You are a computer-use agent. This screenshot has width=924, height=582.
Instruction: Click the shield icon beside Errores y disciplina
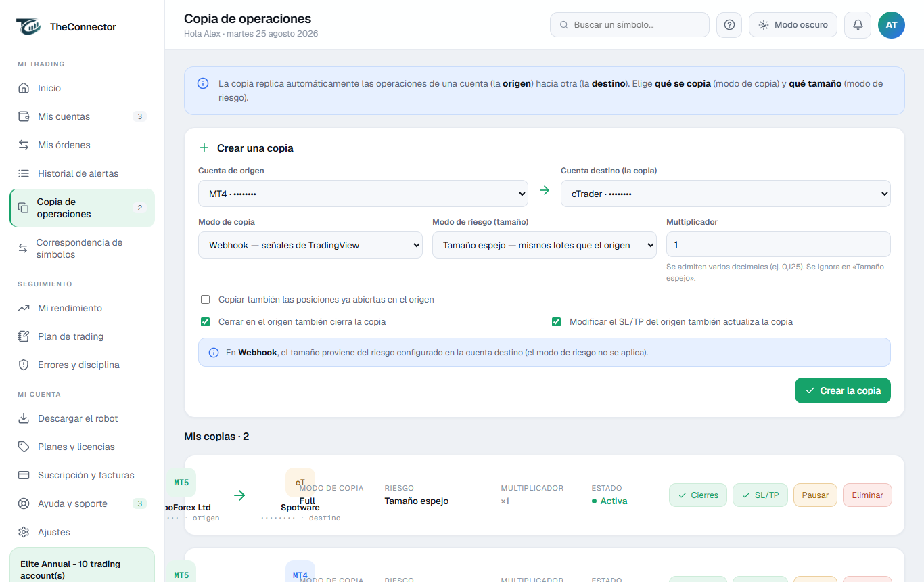click(x=24, y=365)
